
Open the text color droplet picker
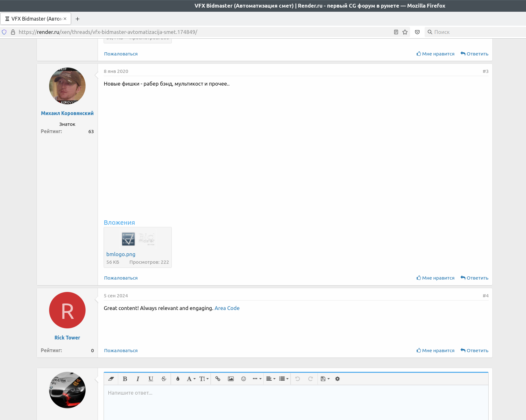click(178, 379)
